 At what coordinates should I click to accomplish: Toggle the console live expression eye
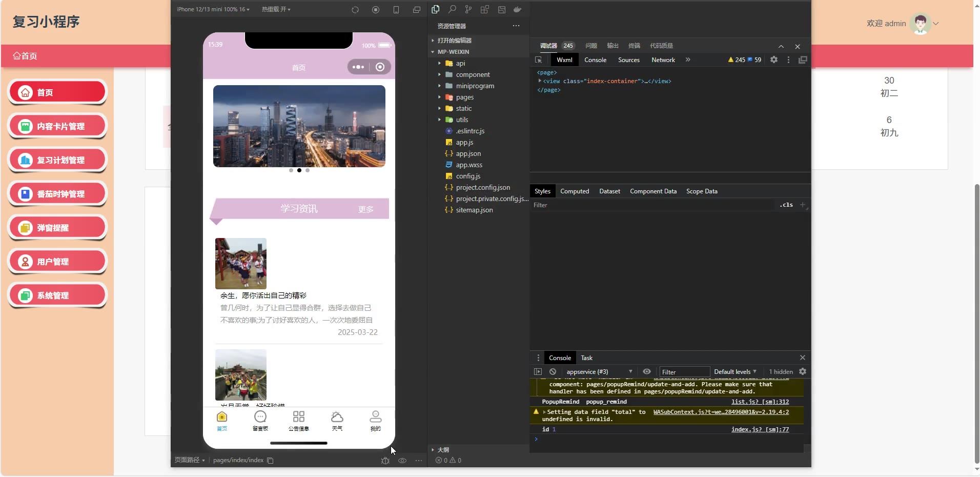[x=647, y=372]
